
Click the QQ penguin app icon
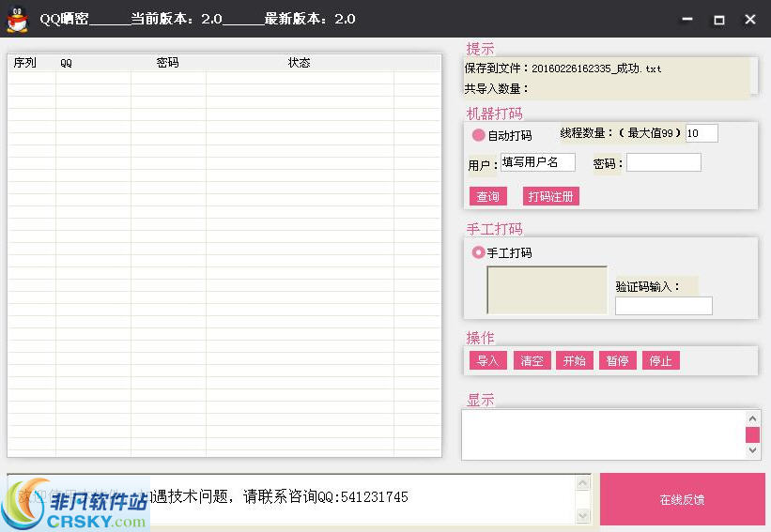[x=18, y=19]
